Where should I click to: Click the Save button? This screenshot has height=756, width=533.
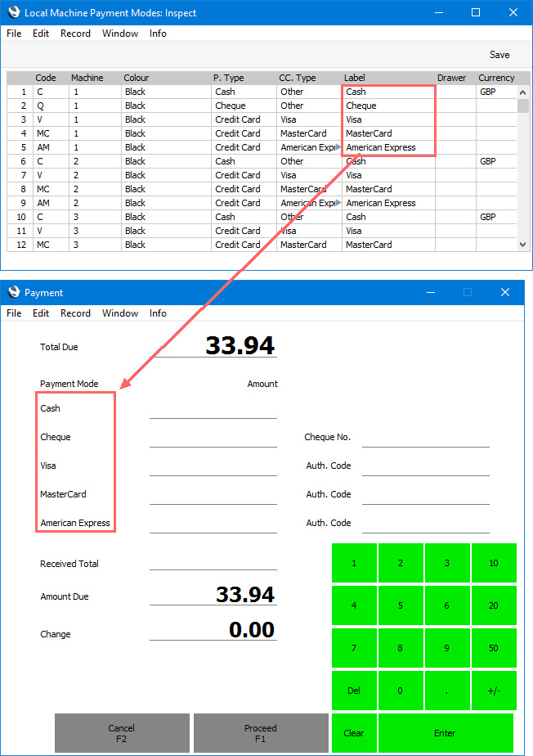point(499,55)
